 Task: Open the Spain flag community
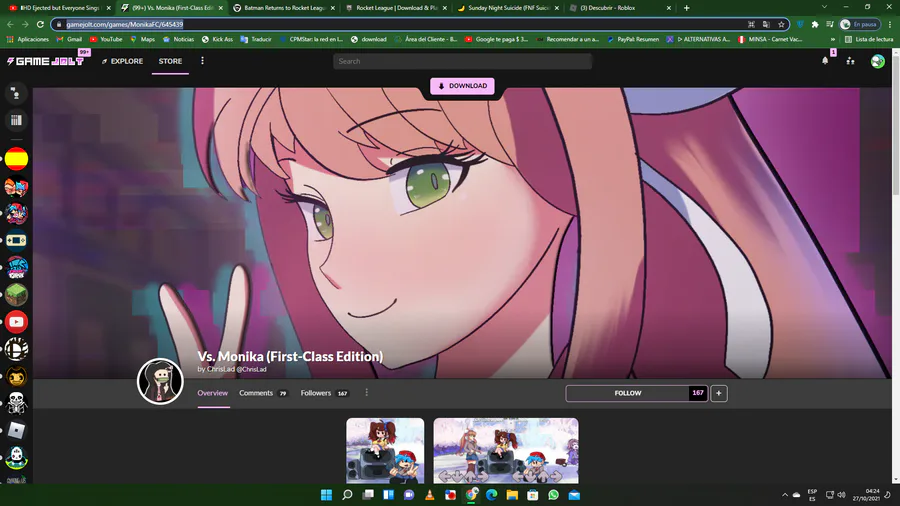coord(16,159)
